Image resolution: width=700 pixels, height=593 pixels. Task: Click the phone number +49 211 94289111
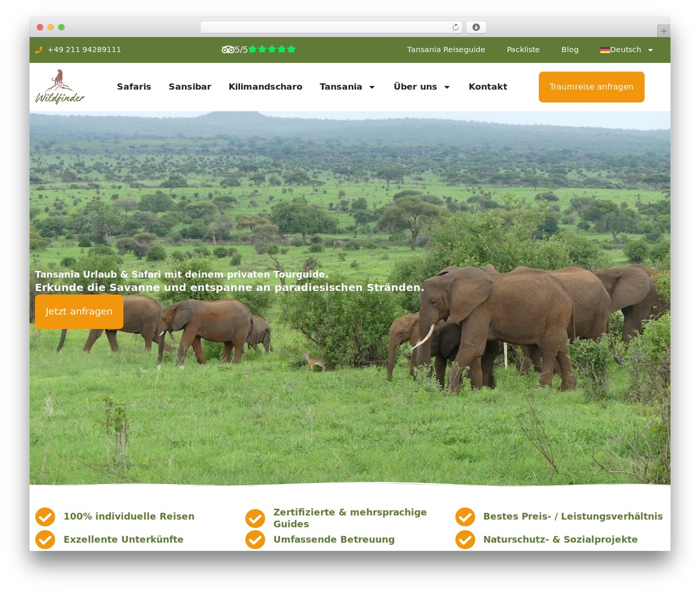84,50
